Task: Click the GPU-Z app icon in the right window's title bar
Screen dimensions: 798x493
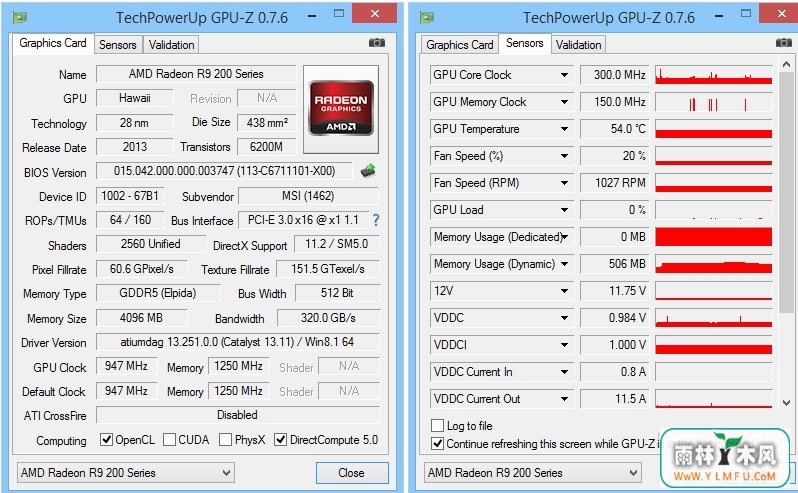Action: tap(427, 17)
